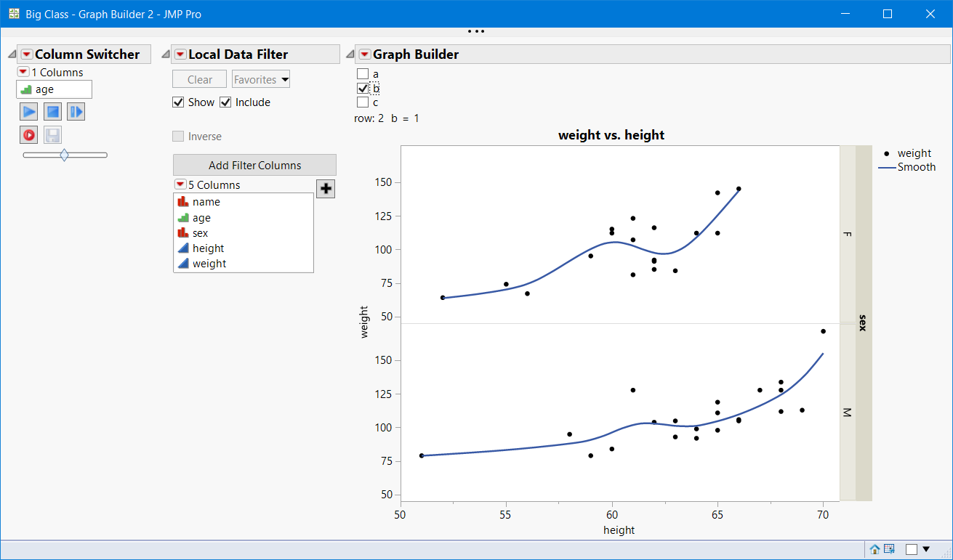Collapse the Column Switcher panel with its gray triangle
The height and width of the screenshot is (560, 953).
click(11, 52)
